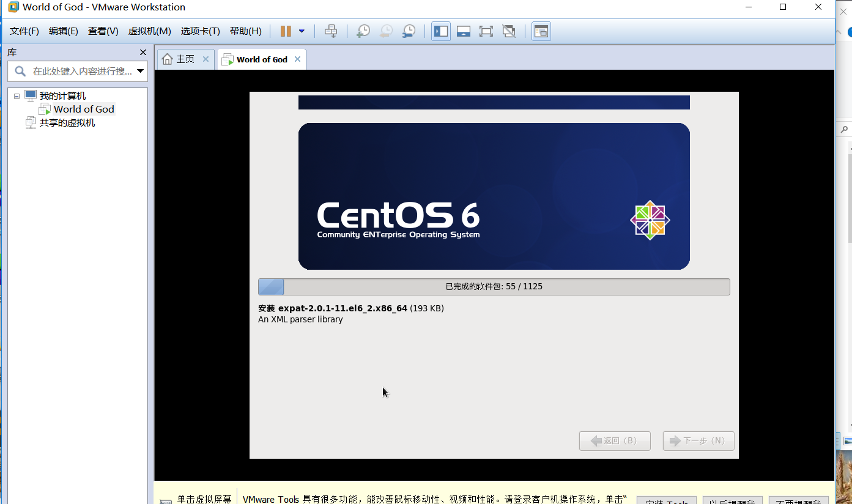Collapse the 我的计算机 tree node

[x=17, y=97]
